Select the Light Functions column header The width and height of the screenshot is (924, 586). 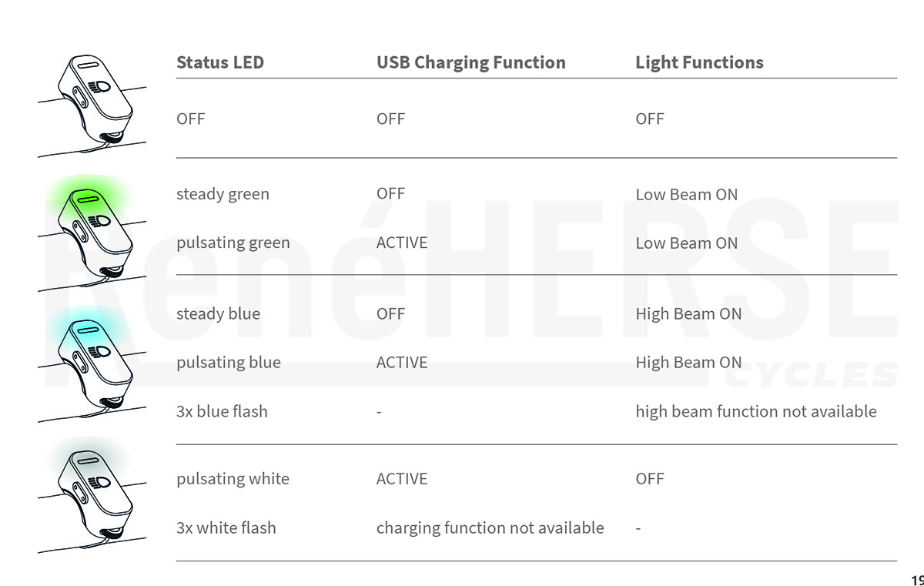tap(699, 62)
